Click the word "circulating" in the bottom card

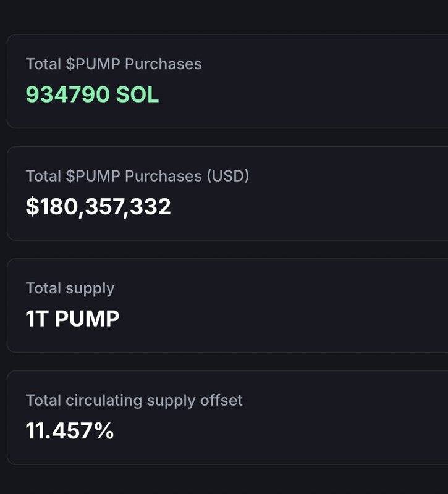pyautogui.click(x=104, y=400)
